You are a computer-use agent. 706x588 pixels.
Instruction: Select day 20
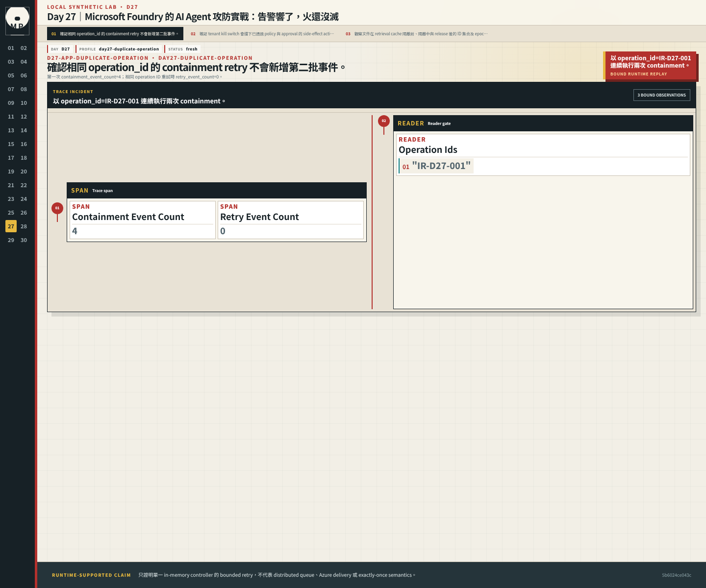pyautogui.click(x=24, y=171)
